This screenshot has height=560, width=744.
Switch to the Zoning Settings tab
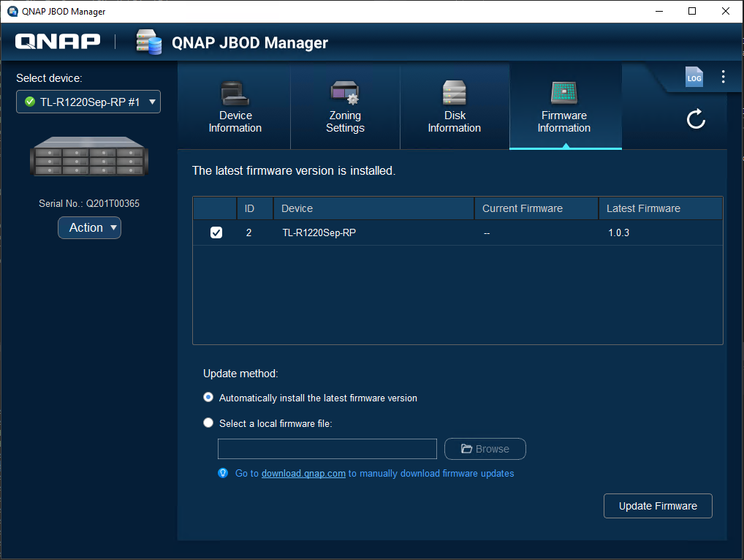[x=345, y=107]
